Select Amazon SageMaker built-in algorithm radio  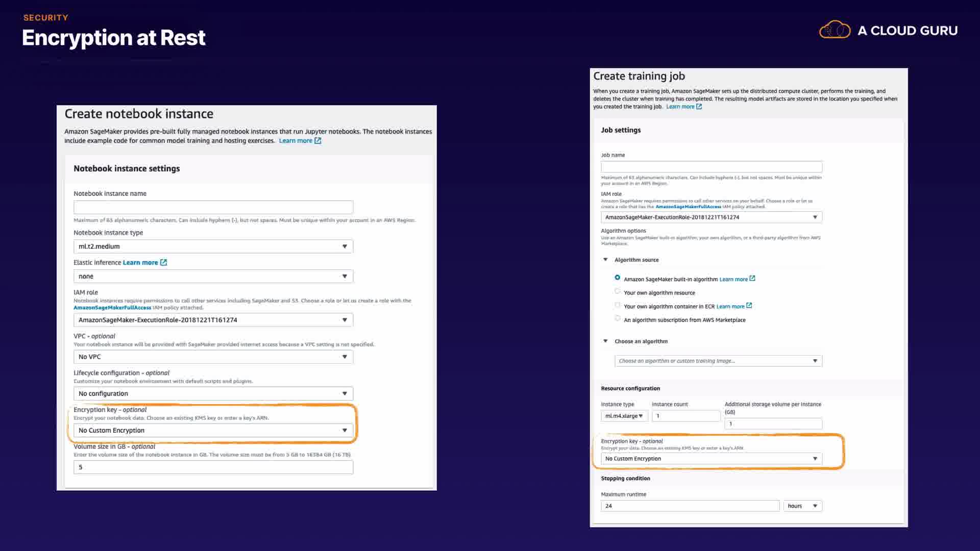tap(617, 278)
